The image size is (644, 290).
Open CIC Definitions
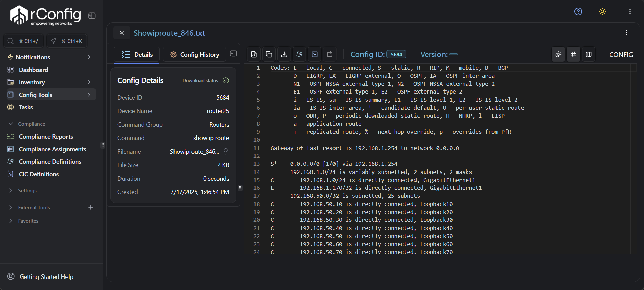(x=51, y=174)
